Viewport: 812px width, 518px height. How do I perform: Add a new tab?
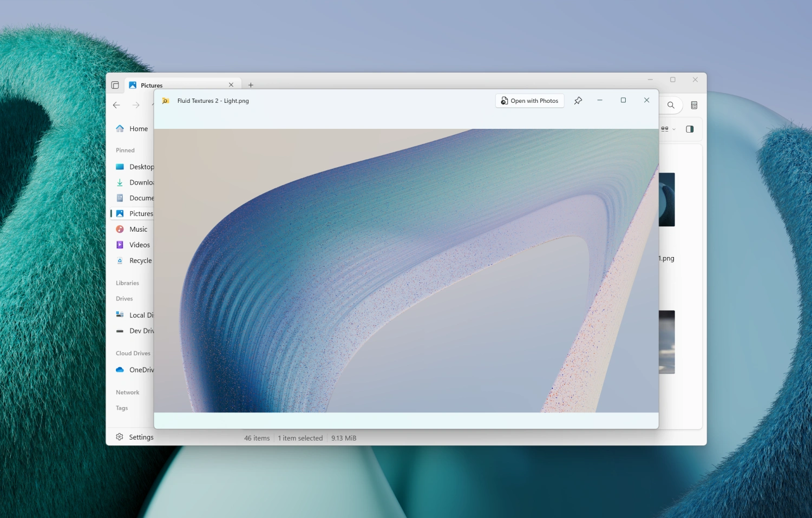click(x=251, y=85)
